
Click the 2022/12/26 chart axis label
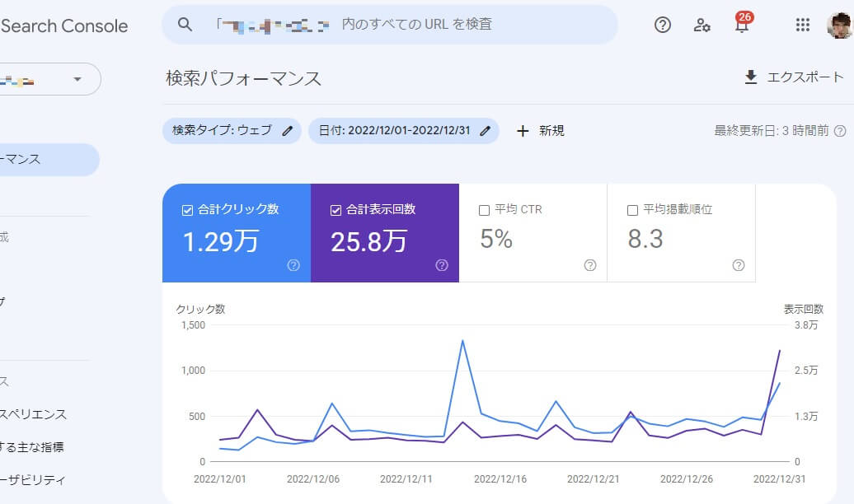[687, 479]
